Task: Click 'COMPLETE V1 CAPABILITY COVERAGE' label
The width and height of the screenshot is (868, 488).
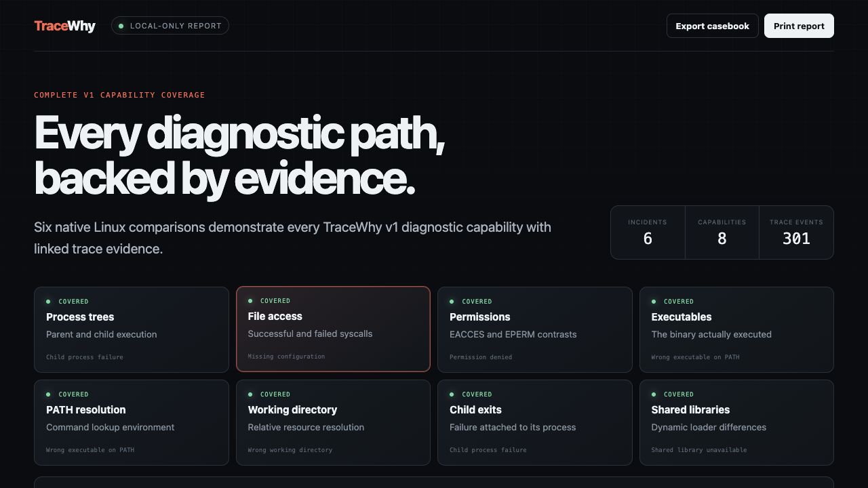Action: [x=119, y=95]
